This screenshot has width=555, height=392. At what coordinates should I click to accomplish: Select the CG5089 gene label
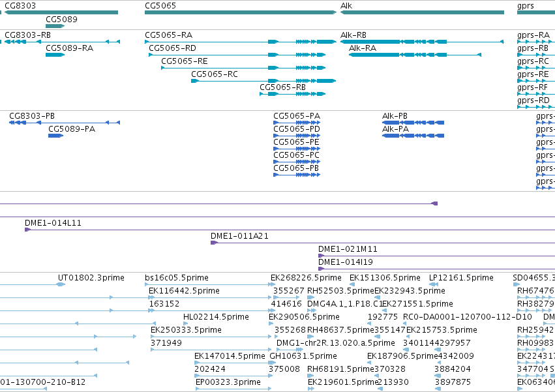(61, 19)
